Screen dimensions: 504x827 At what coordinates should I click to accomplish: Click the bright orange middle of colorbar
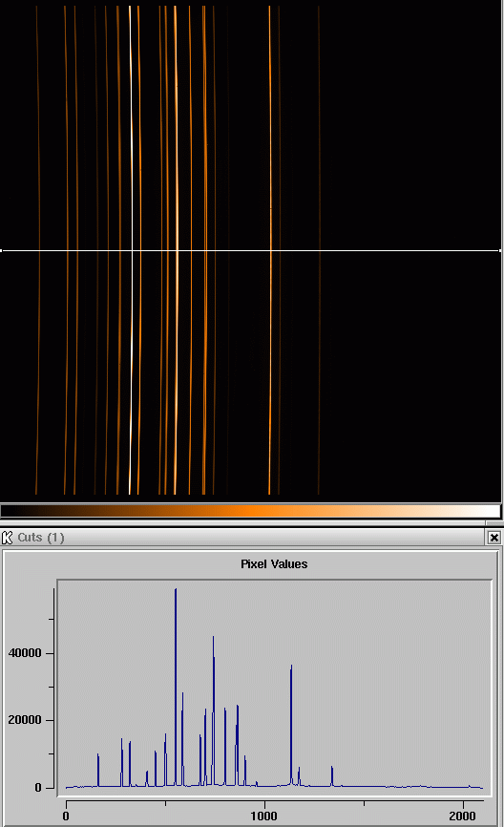click(252, 511)
